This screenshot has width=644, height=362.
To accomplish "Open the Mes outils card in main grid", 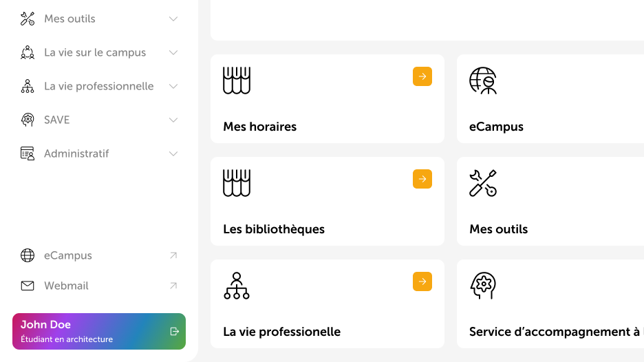I will click(x=550, y=202).
